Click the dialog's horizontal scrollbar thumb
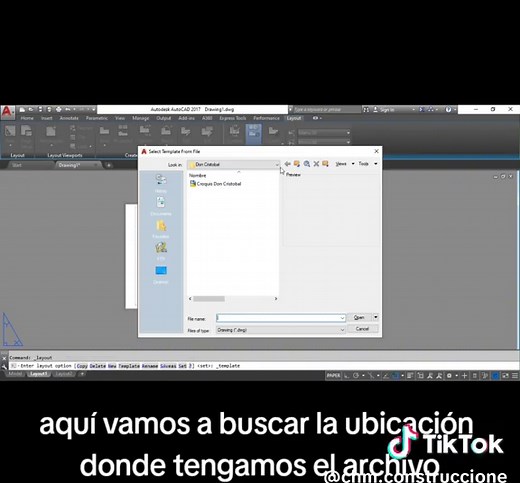This screenshot has height=483, width=520. pyautogui.click(x=209, y=299)
